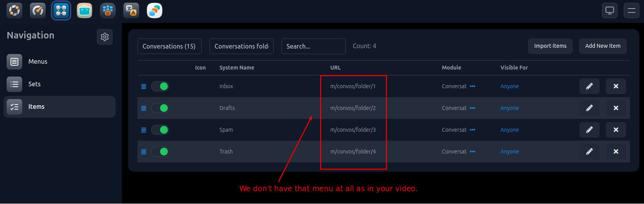Expand module ellipsis for the Inbox row
The image size is (644, 204).
472,86
